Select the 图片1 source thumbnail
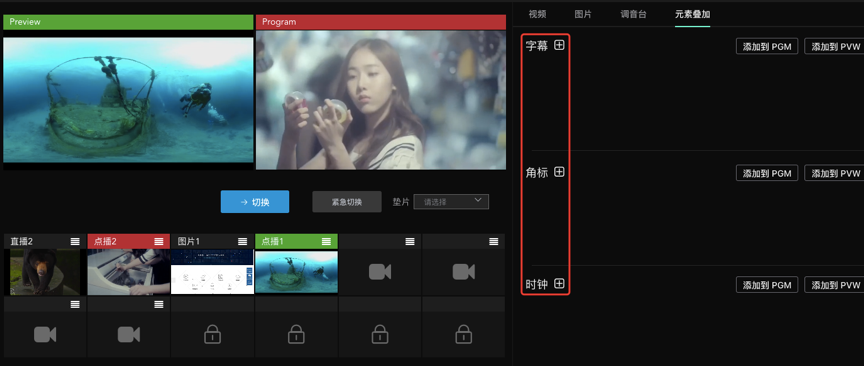The height and width of the screenshot is (366, 864). point(213,272)
